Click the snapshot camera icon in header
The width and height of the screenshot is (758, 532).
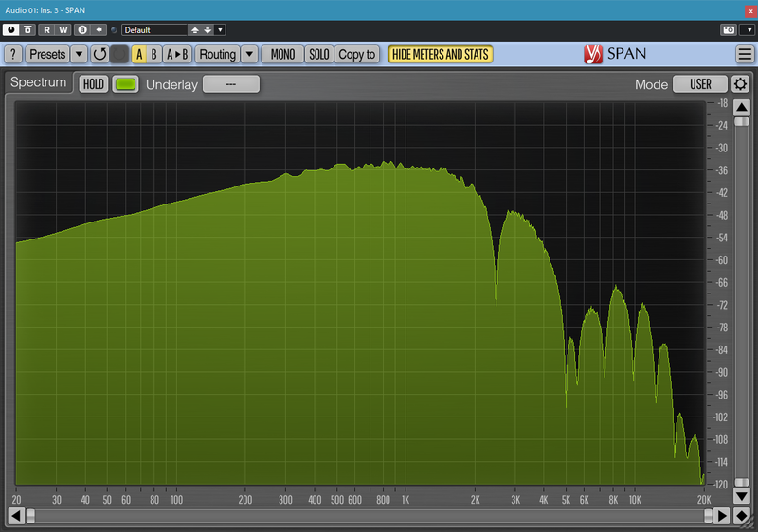pos(729,30)
